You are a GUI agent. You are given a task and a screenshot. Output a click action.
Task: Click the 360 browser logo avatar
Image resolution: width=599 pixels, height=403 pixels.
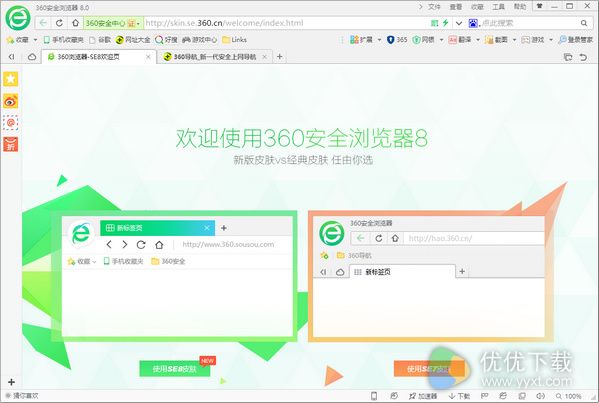pyautogui.click(x=18, y=18)
